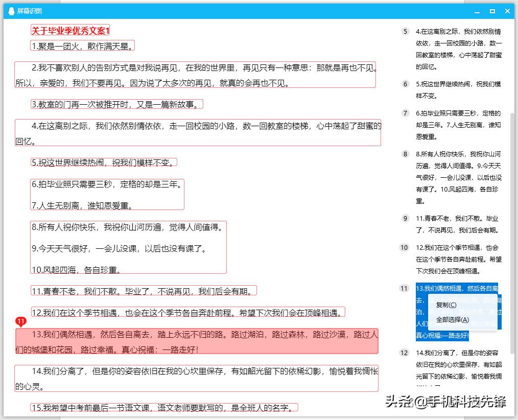Click the scrollbar on the right edge

514,204
